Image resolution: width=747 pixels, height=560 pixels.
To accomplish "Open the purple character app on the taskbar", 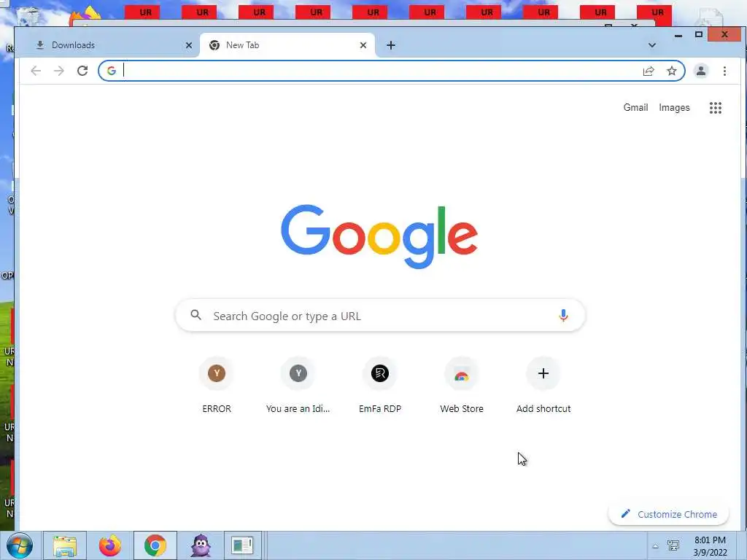I will pos(201,545).
